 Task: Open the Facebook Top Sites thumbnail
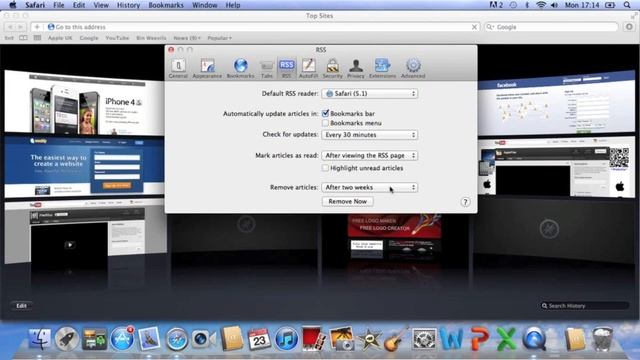point(556,103)
